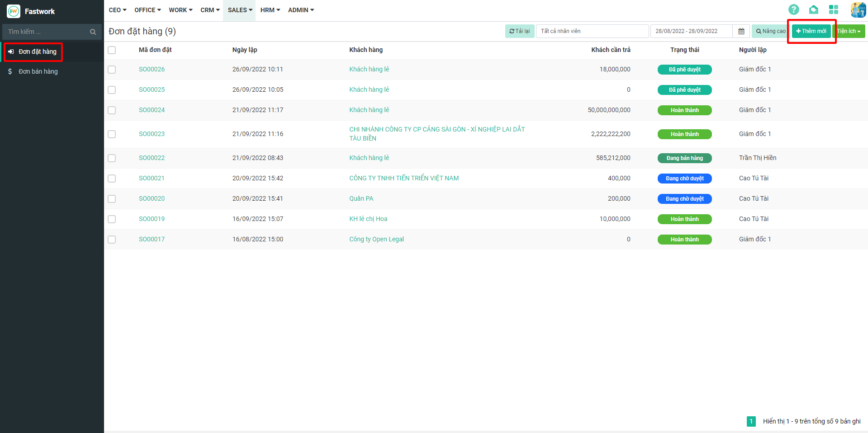Screen dimensions: 868x433
Task: Click the user profile avatar
Action: [x=858, y=9]
